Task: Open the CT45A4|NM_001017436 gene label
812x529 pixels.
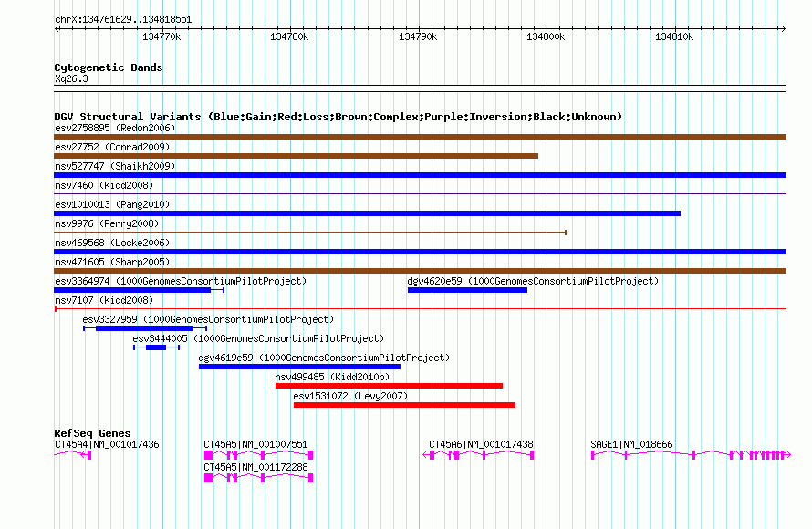Action: point(107,444)
